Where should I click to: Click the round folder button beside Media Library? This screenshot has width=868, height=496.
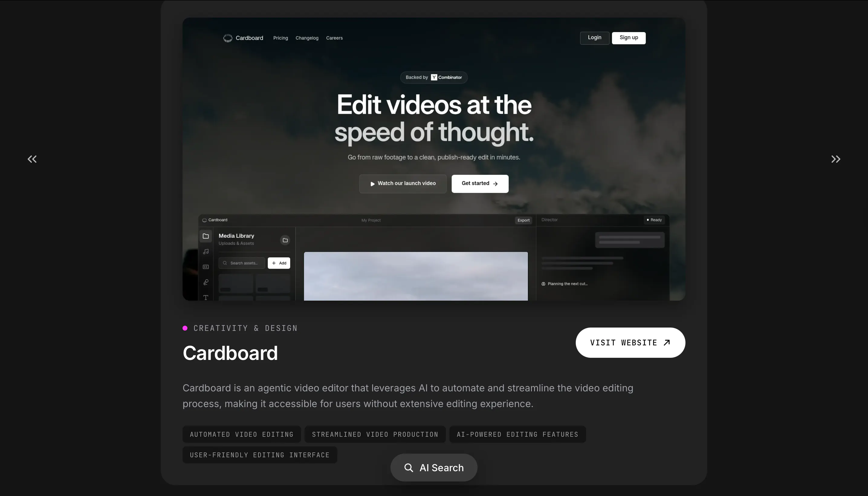point(285,240)
